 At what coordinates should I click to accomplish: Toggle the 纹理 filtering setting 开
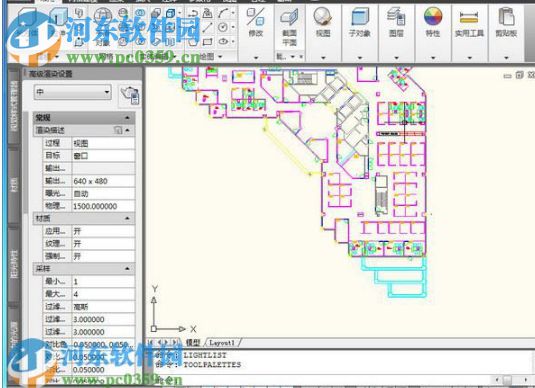[103, 244]
